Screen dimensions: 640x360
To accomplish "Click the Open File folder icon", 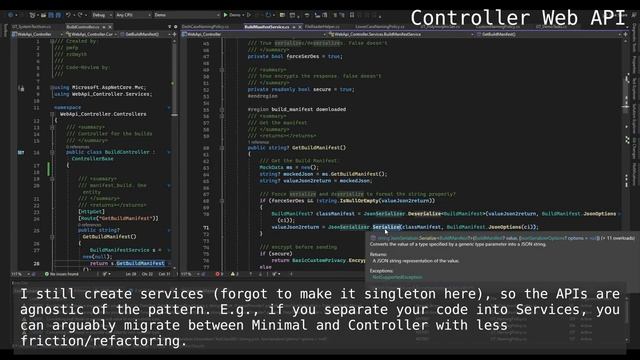I will click(43, 15).
